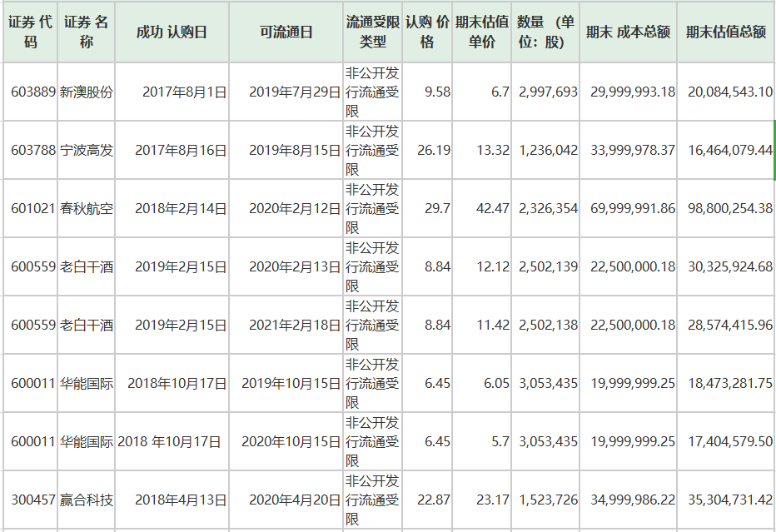Image resolution: width=776 pixels, height=532 pixels.
Task: Click unit valuation 11.42
Action: pyautogui.click(x=493, y=326)
